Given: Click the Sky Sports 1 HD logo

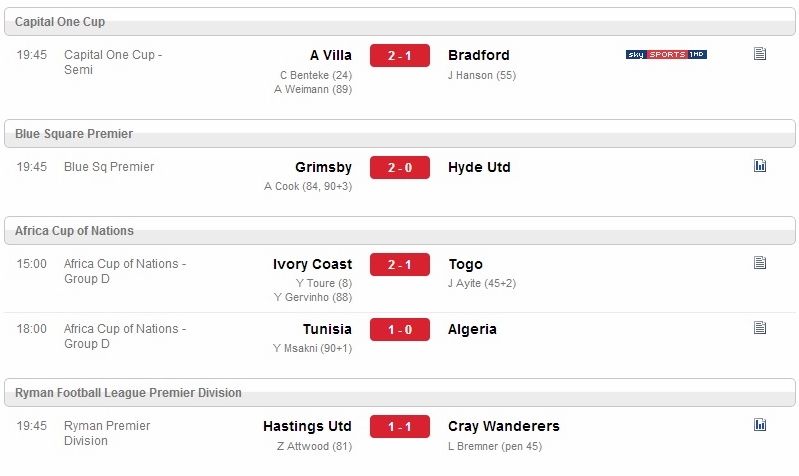Looking at the screenshot, I should tap(666, 55).
